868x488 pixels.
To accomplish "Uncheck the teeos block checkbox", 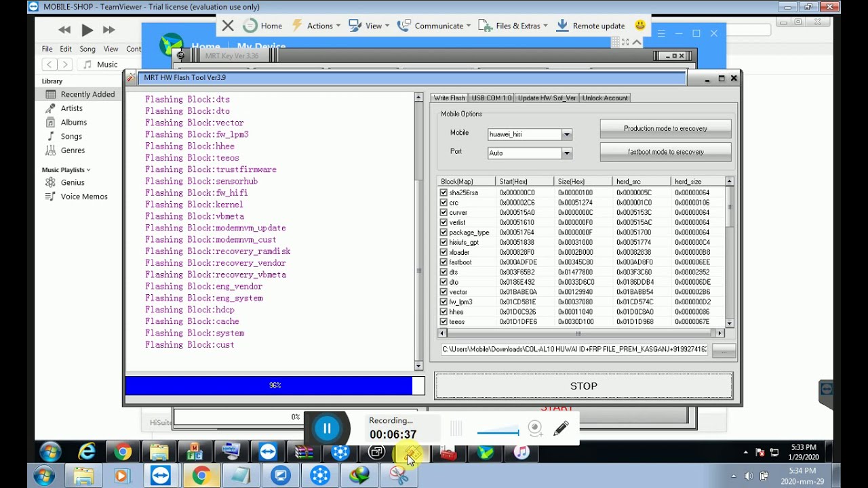I will 443,322.
